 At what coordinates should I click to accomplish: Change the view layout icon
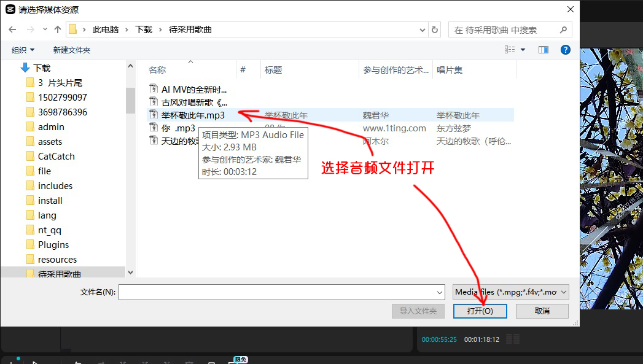click(x=510, y=50)
